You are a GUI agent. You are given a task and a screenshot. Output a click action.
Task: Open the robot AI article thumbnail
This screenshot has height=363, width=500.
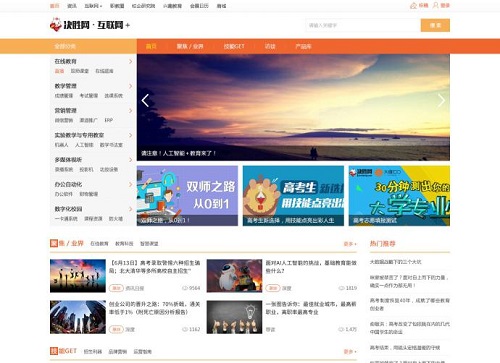[234, 276]
